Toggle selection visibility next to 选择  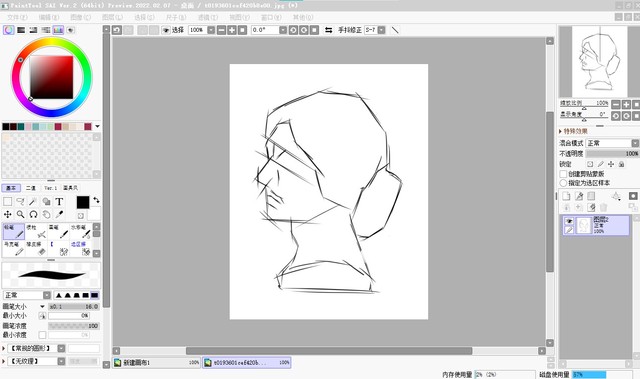coord(166,30)
